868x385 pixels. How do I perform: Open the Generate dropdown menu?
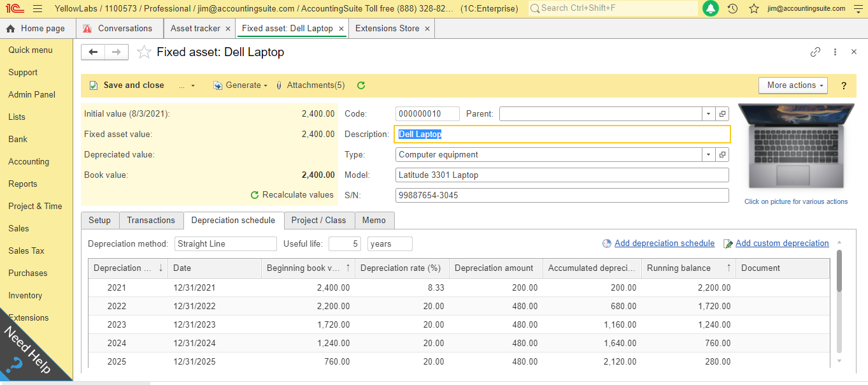tap(240, 85)
